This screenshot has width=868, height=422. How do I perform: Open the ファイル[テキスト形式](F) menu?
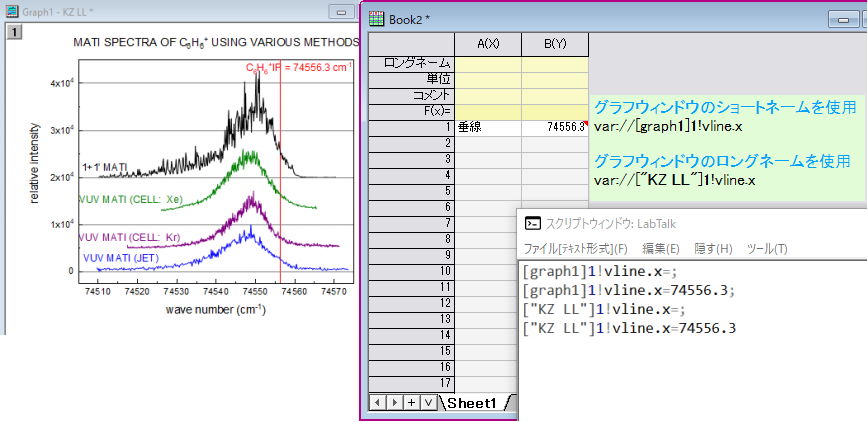click(x=576, y=249)
